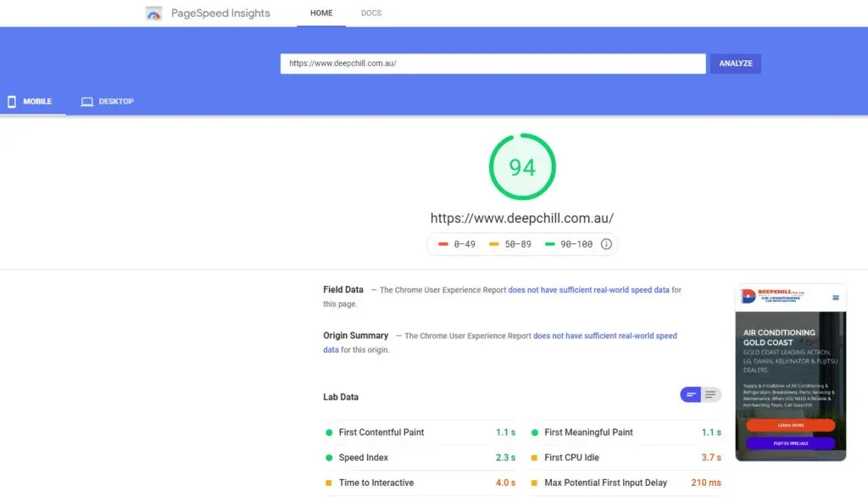Click the website mobile screenshot thumbnail
The height and width of the screenshot is (497, 868).
tap(791, 372)
